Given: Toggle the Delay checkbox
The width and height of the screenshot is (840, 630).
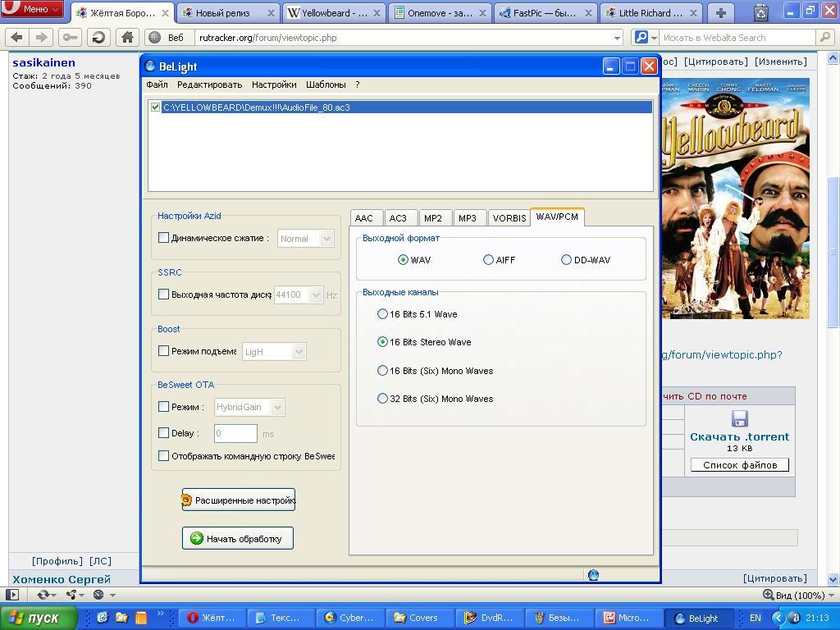Looking at the screenshot, I should click(x=163, y=433).
